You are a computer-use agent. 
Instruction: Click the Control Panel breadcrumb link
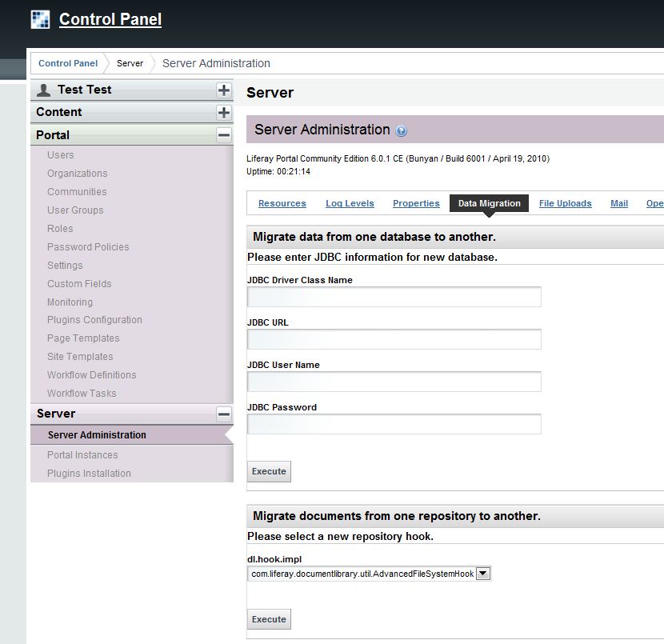pos(68,63)
